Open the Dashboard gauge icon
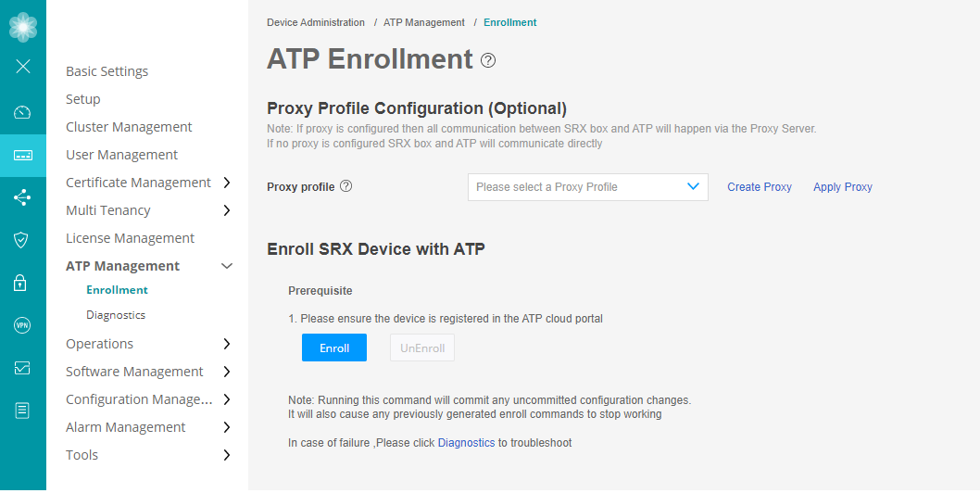The image size is (980, 493). click(x=23, y=112)
